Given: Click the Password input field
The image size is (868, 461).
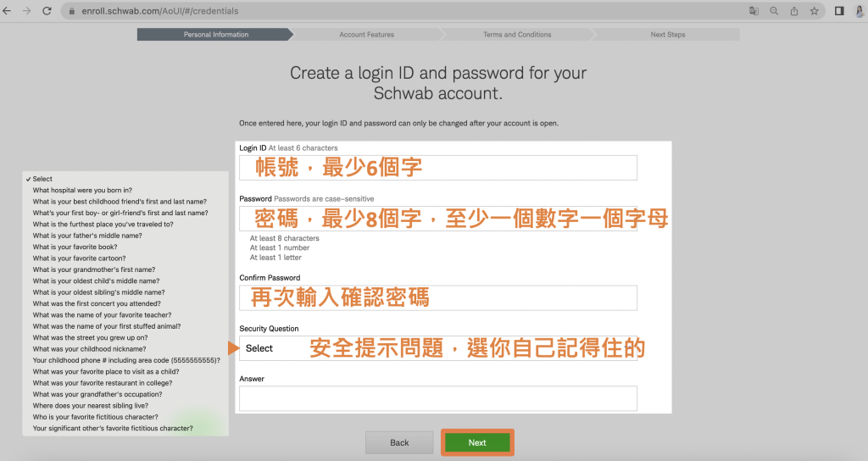Looking at the screenshot, I should pyautogui.click(x=438, y=219).
